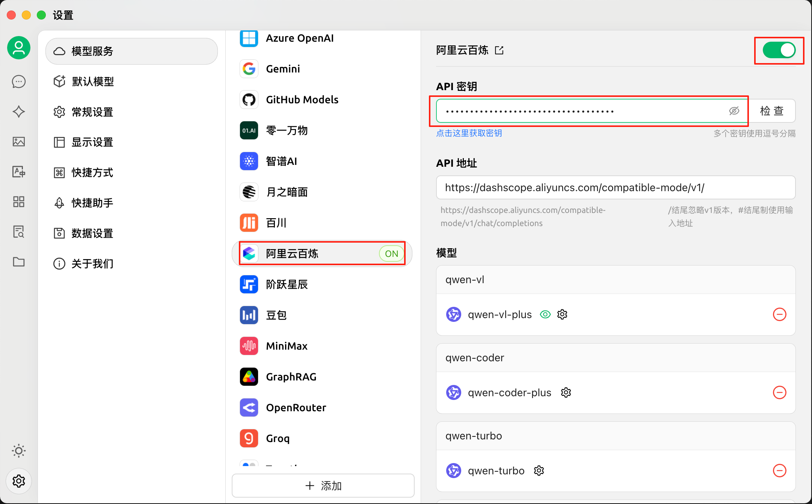Open 默认模型 settings section
Image resolution: width=812 pixels, height=504 pixels.
pyautogui.click(x=131, y=81)
